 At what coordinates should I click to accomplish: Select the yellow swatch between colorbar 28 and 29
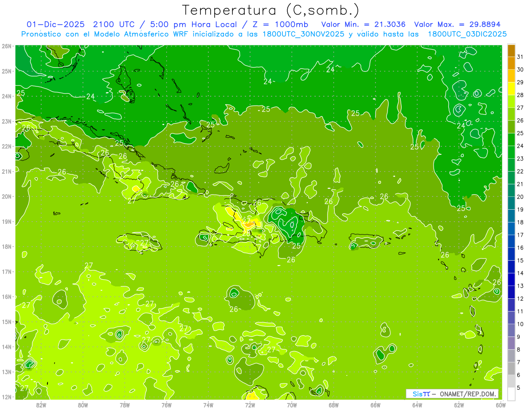511,89
